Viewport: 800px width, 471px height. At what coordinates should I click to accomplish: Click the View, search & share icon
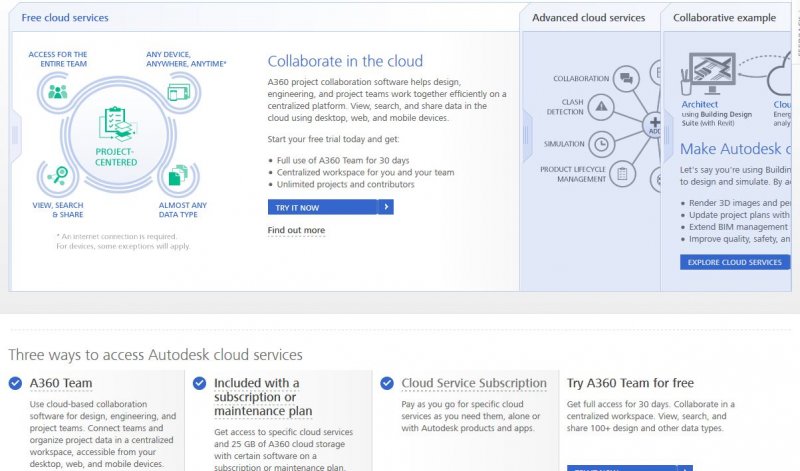(58, 175)
